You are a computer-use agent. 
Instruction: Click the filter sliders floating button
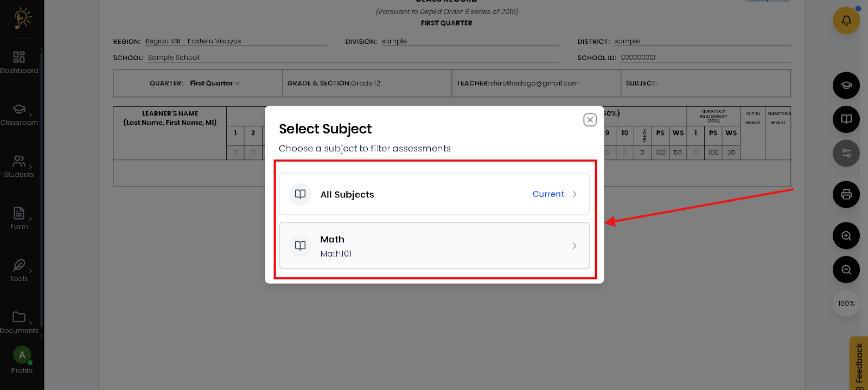coord(846,154)
